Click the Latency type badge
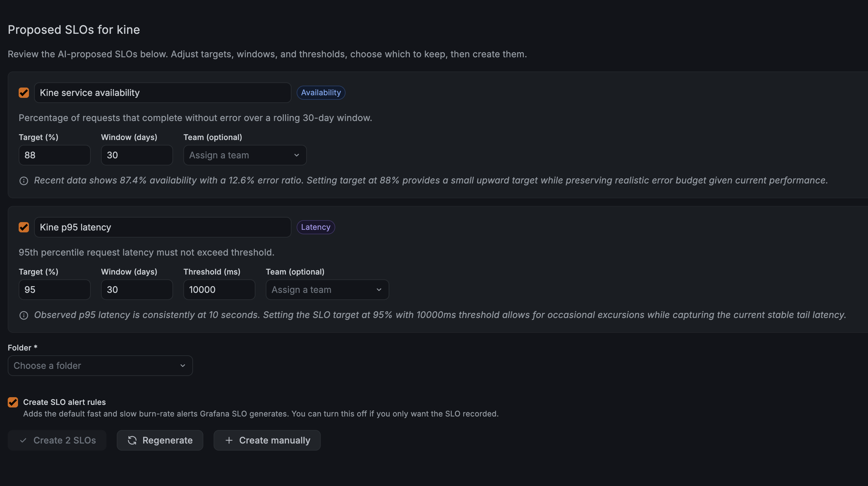This screenshot has width=868, height=486. (315, 227)
